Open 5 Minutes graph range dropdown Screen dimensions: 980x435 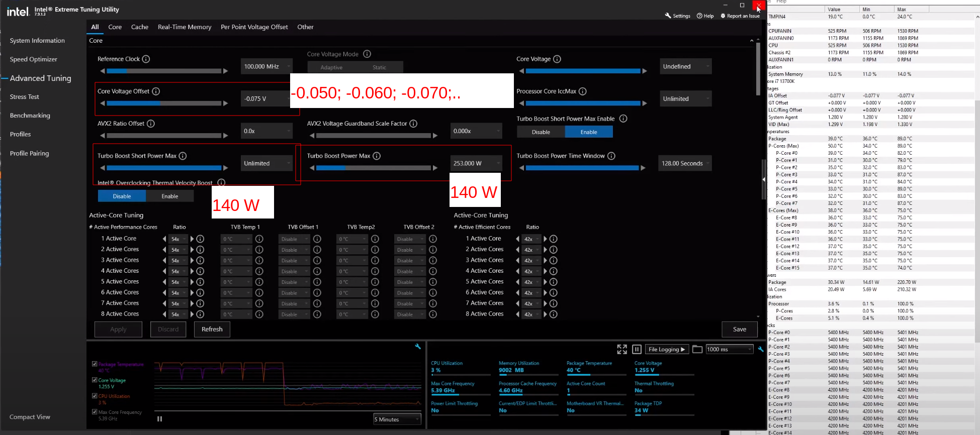pyautogui.click(x=397, y=419)
